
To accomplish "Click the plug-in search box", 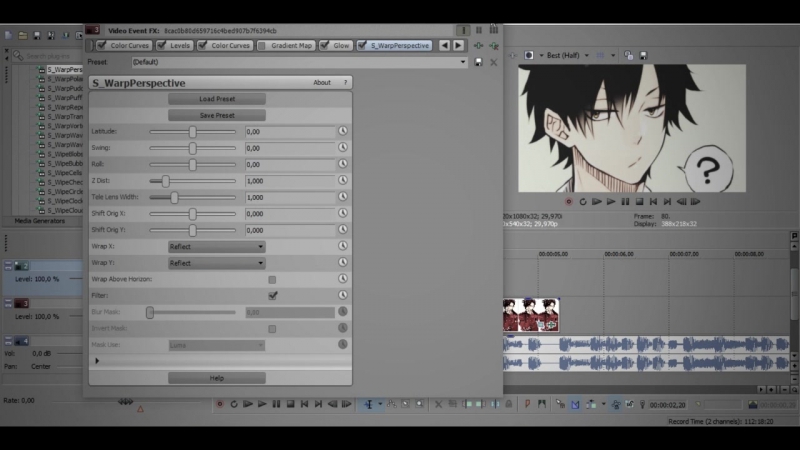I will [48, 56].
